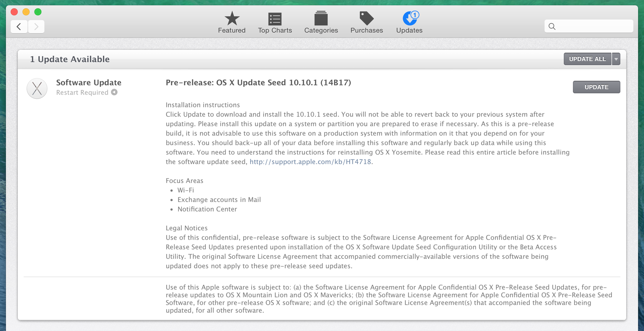Image resolution: width=644 pixels, height=331 pixels.
Task: Open the Top Charts list tab
Action: [275, 22]
